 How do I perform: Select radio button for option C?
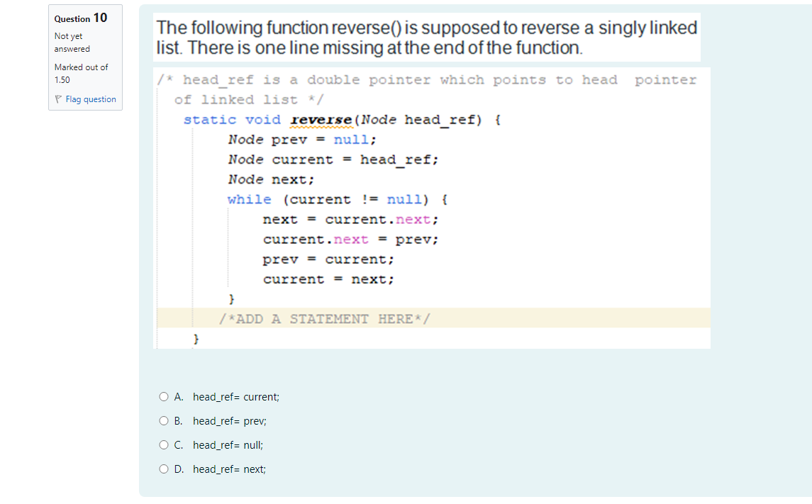click(163, 444)
